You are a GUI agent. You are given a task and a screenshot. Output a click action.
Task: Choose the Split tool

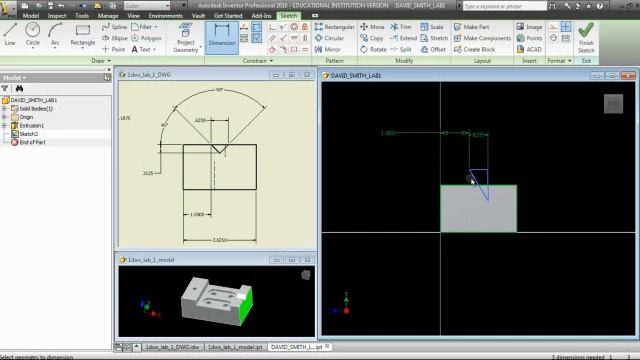click(400, 49)
